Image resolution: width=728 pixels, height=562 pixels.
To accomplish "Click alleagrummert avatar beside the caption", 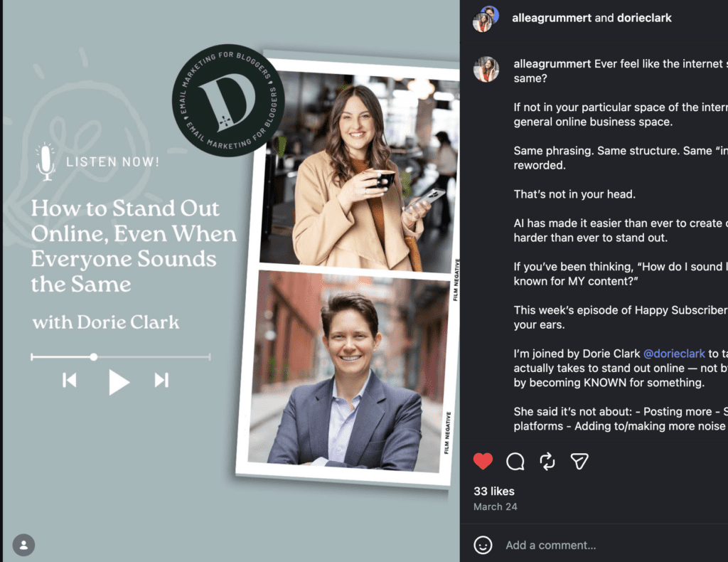I will pyautogui.click(x=486, y=70).
